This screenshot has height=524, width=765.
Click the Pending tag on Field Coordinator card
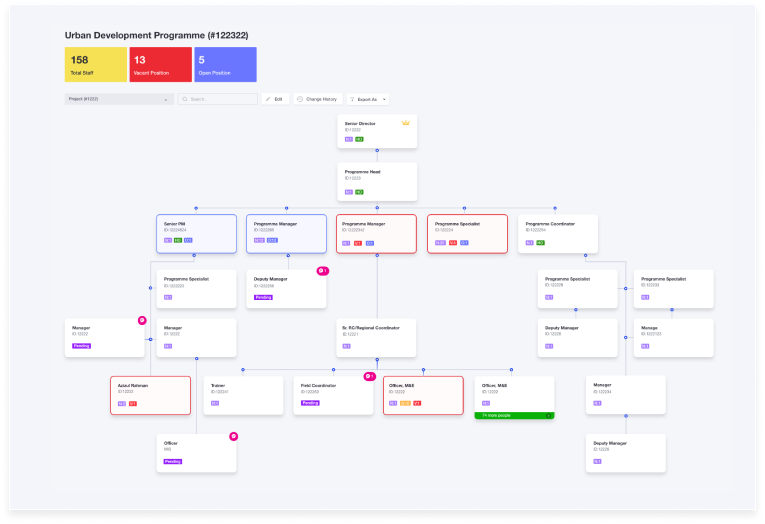point(310,403)
